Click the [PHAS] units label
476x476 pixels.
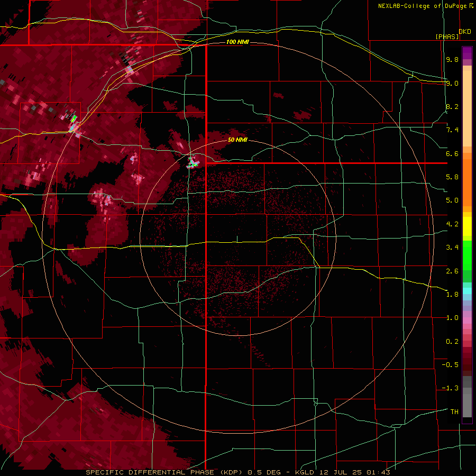pos(447,36)
